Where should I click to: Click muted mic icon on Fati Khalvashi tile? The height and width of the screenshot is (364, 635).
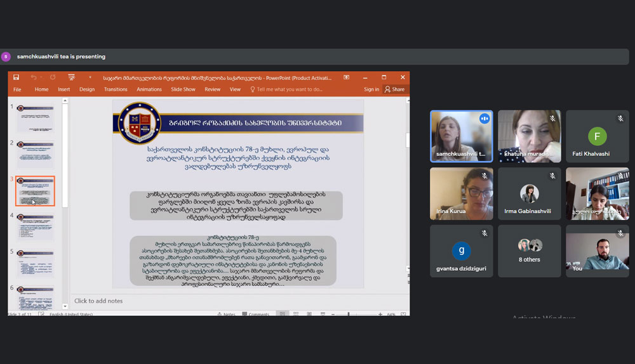[620, 119]
